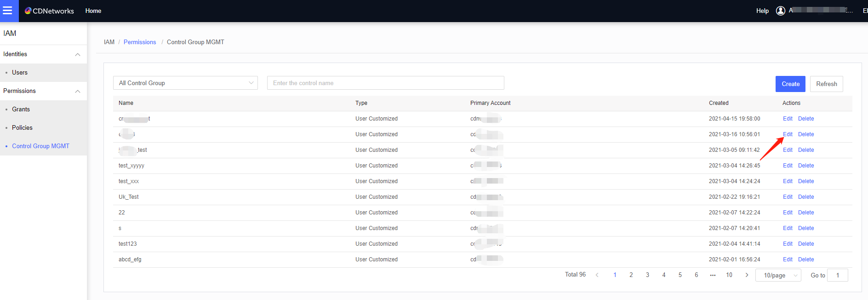Open Users in the sidebar

click(x=20, y=73)
